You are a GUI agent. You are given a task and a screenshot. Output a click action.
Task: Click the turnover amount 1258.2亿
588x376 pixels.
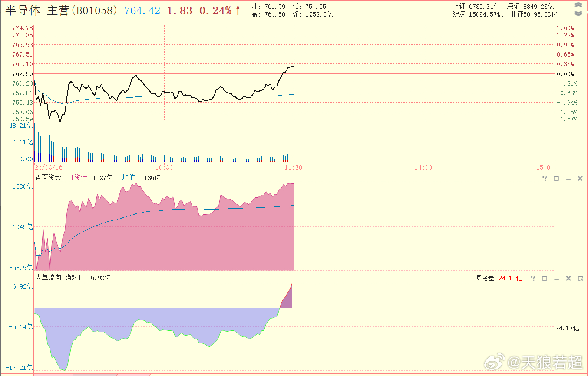[319, 14]
